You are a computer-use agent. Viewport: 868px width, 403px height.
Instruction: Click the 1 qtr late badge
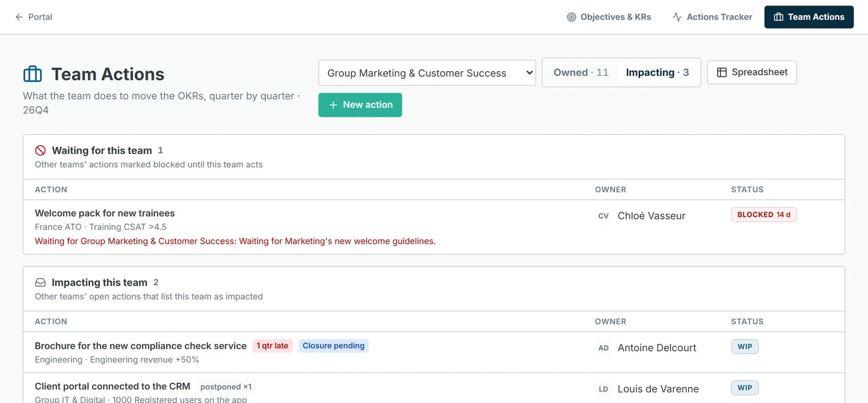272,345
